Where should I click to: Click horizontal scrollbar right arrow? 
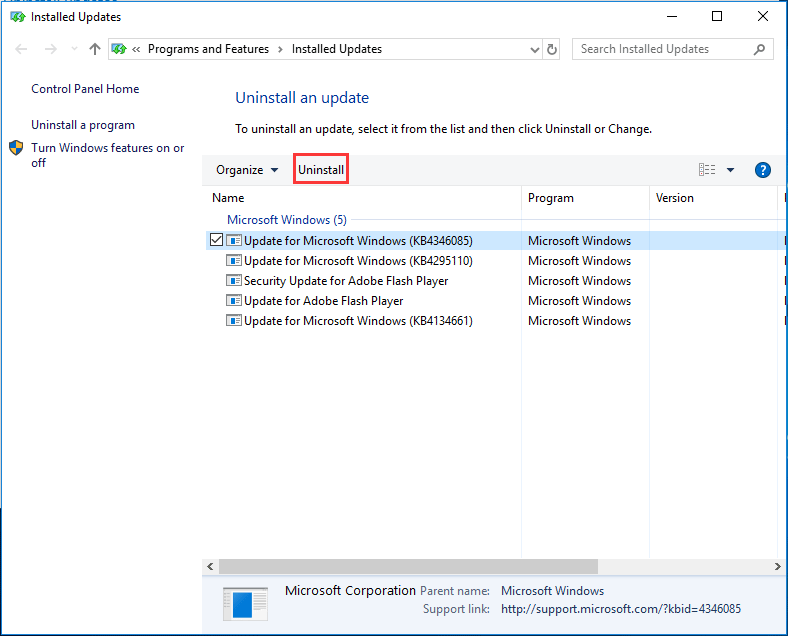pos(777,567)
